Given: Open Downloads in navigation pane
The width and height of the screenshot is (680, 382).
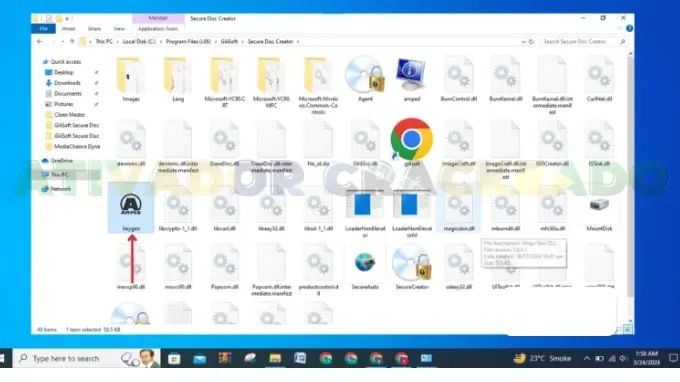Looking at the screenshot, I should tap(67, 83).
